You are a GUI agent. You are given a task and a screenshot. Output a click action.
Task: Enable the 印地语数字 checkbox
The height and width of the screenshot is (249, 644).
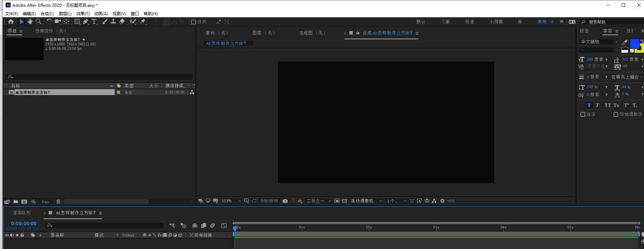click(x=616, y=114)
